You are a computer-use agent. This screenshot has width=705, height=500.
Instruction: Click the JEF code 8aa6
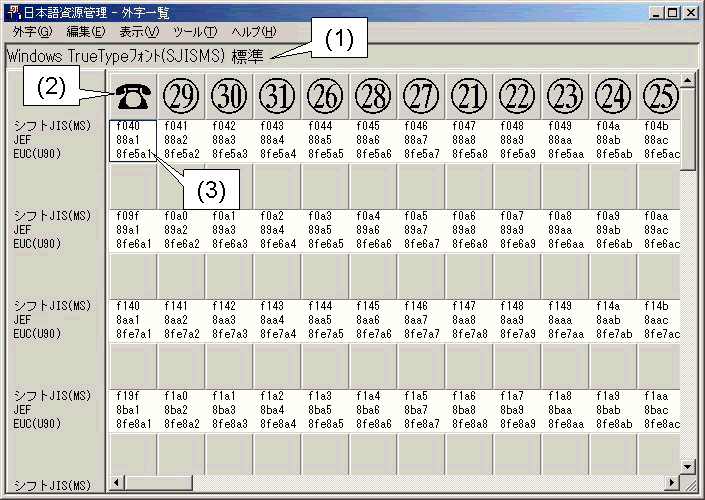pyautogui.click(x=368, y=320)
